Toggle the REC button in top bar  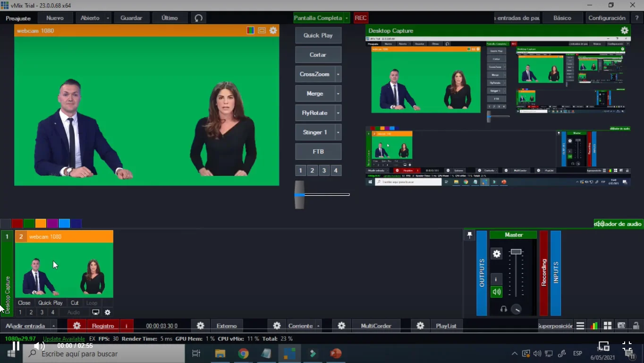pyautogui.click(x=361, y=18)
